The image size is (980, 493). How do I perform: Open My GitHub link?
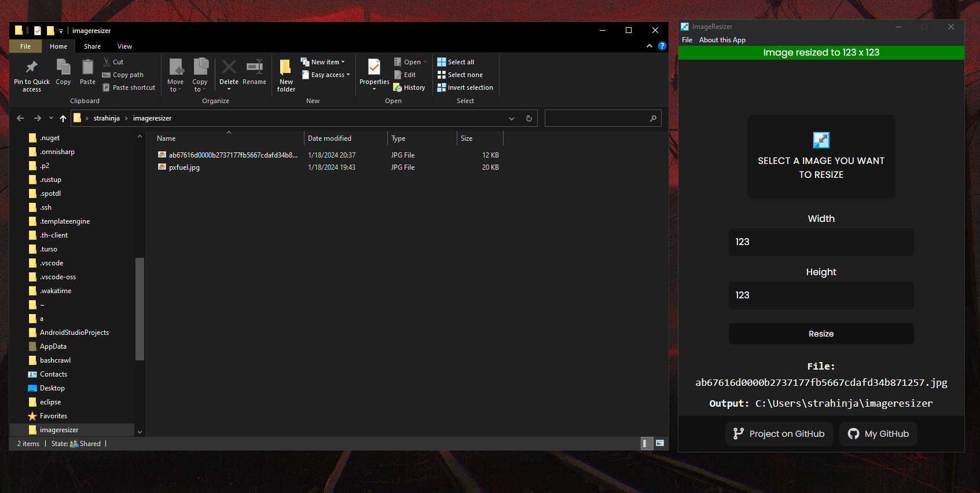[878, 434]
